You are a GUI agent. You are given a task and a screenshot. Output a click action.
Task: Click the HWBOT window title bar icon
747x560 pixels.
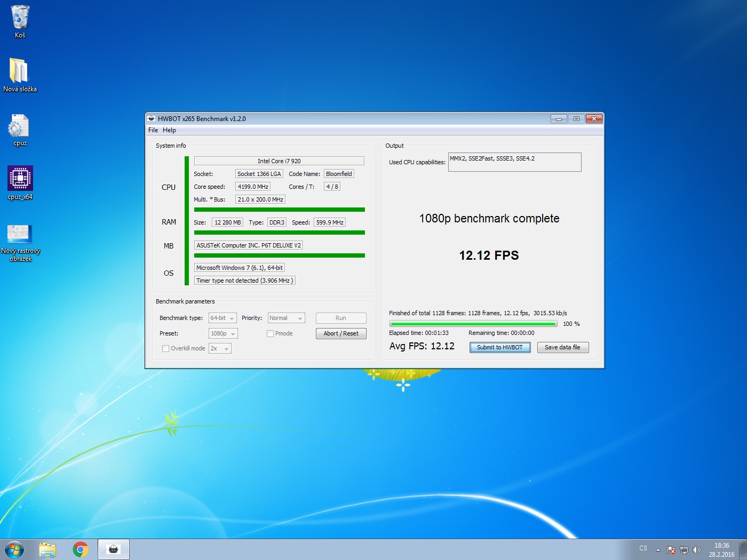pyautogui.click(x=152, y=118)
